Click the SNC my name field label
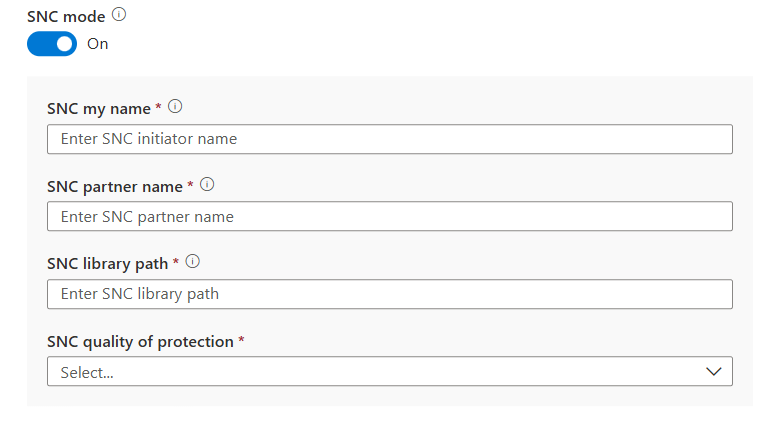The image size is (774, 423). coord(98,108)
